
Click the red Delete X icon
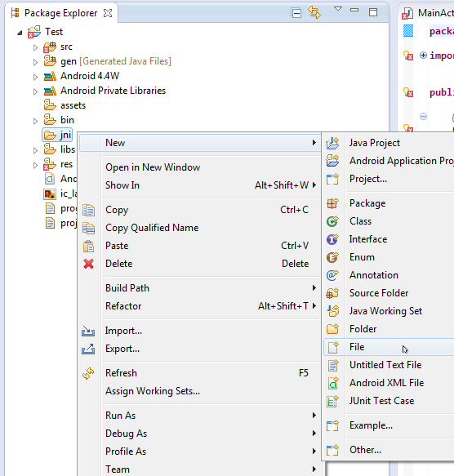pyautogui.click(x=88, y=264)
